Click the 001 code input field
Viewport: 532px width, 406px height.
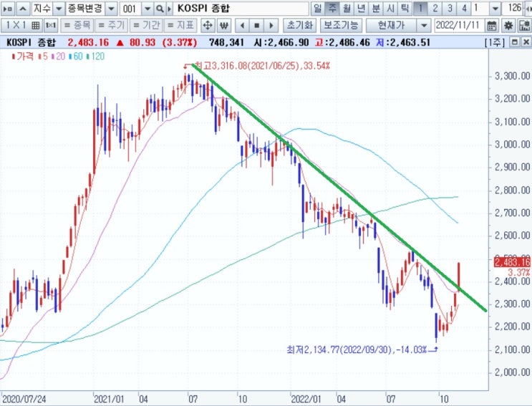(x=130, y=9)
